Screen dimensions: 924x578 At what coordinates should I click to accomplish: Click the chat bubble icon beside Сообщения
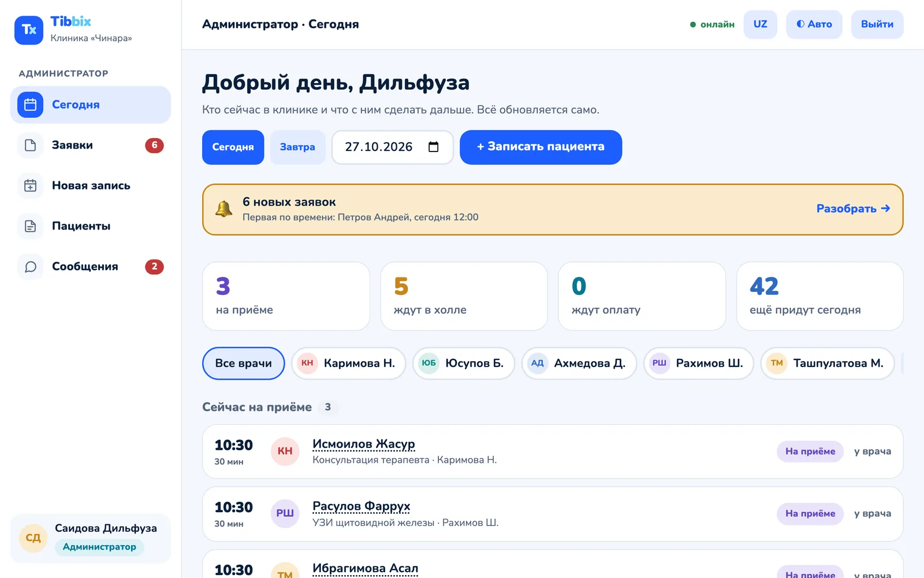pyautogui.click(x=30, y=266)
